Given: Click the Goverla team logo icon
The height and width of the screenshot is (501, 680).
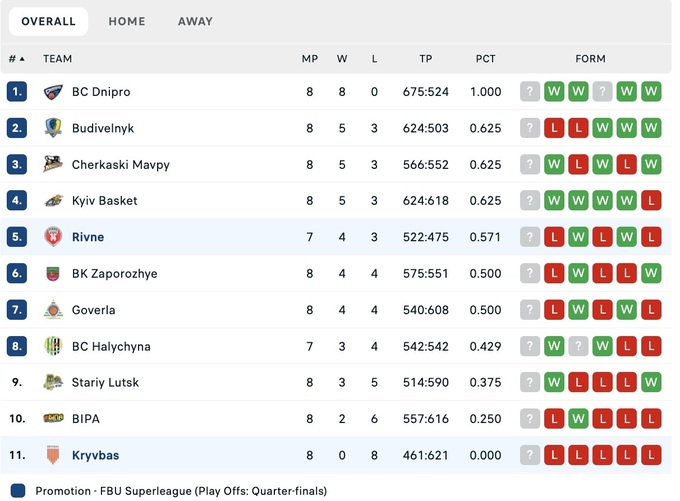Looking at the screenshot, I should point(53,310).
